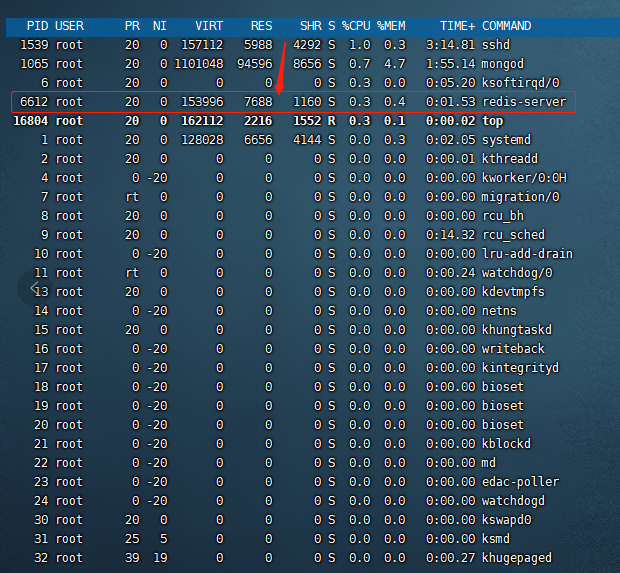
Task: Select the kblockd command name
Action: point(507,444)
